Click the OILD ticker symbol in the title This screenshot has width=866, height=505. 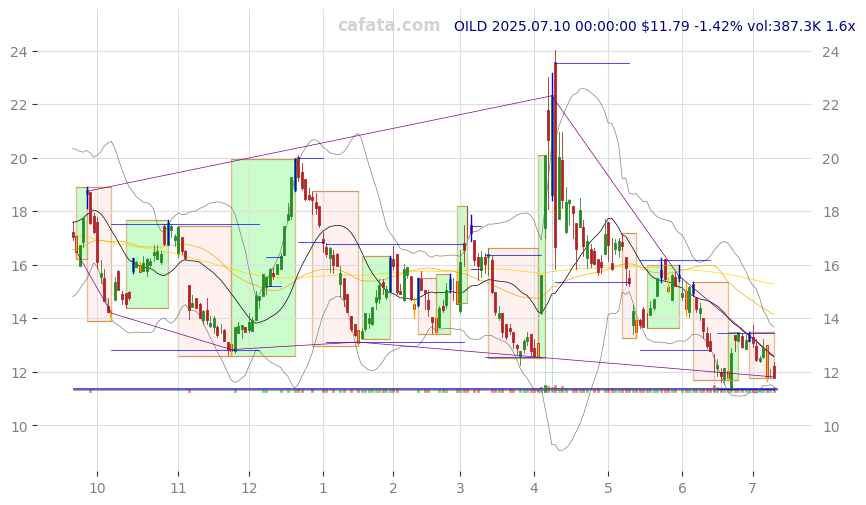click(471, 26)
